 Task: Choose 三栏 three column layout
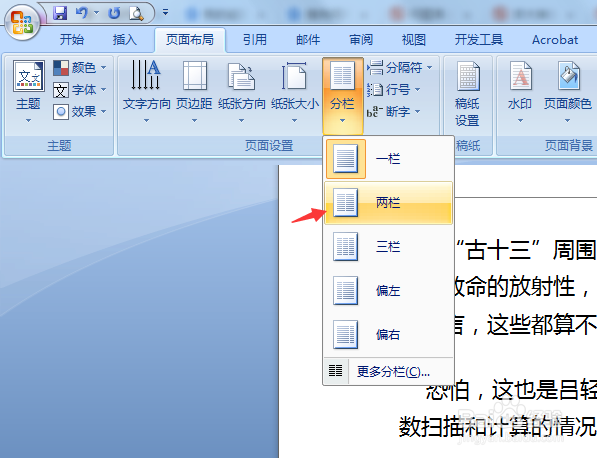(388, 247)
